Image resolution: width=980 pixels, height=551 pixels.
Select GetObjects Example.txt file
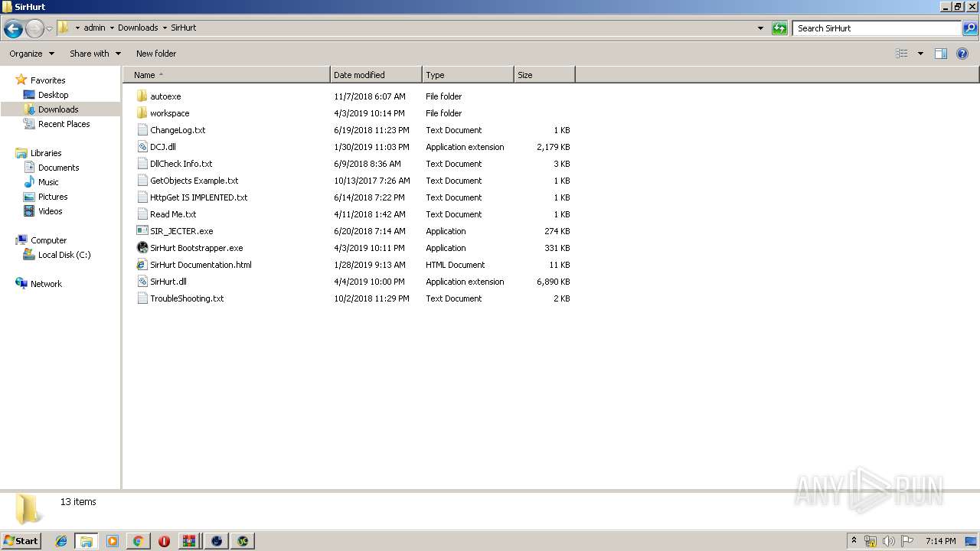tap(194, 181)
